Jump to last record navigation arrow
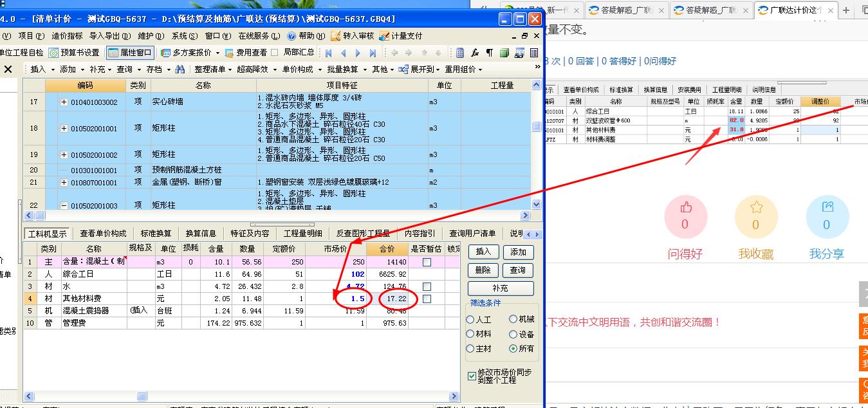The height and width of the screenshot is (408, 868). 373,53
